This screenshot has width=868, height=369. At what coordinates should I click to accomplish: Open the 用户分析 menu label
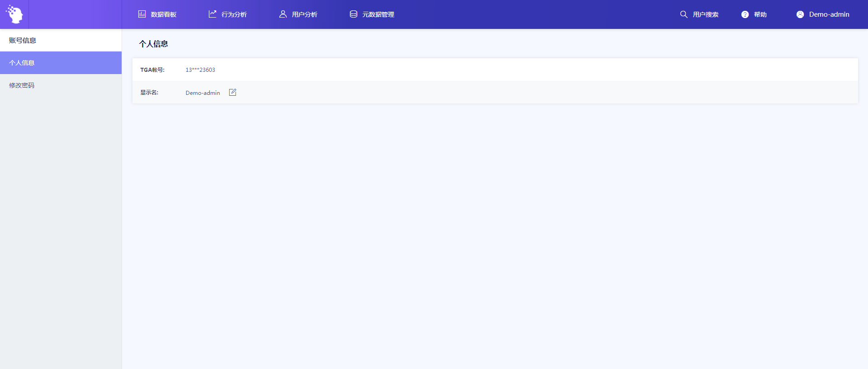305,14
